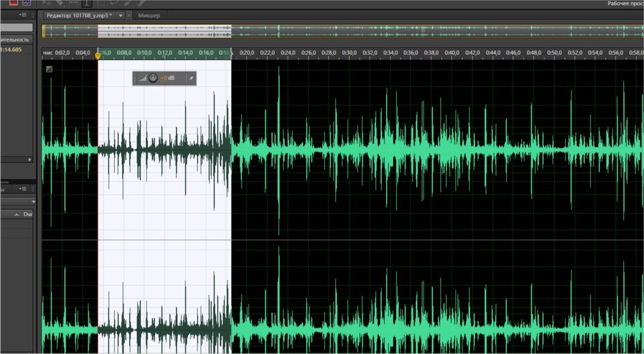
Task: Close the Редактор editor tab
Action: pyautogui.click(x=129, y=15)
